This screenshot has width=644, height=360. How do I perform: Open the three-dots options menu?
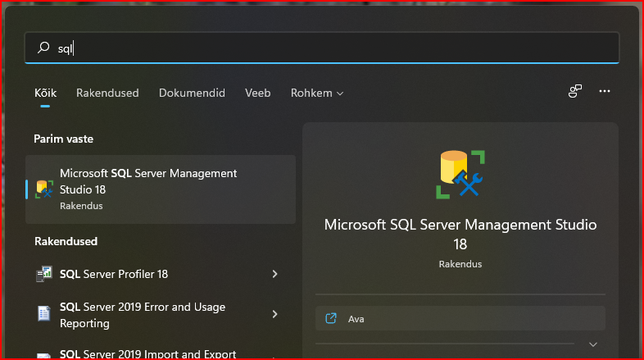pyautogui.click(x=604, y=91)
